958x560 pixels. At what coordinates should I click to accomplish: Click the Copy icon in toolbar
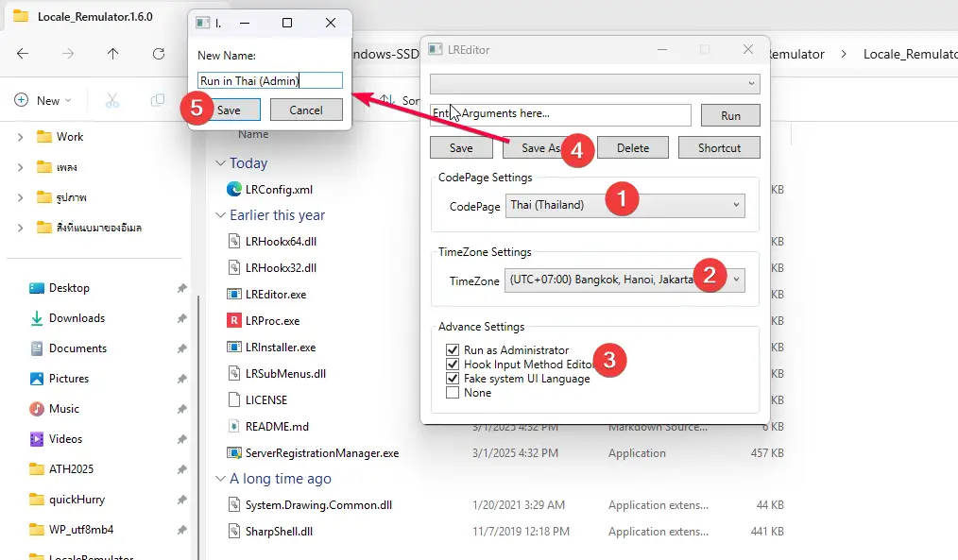(x=158, y=100)
